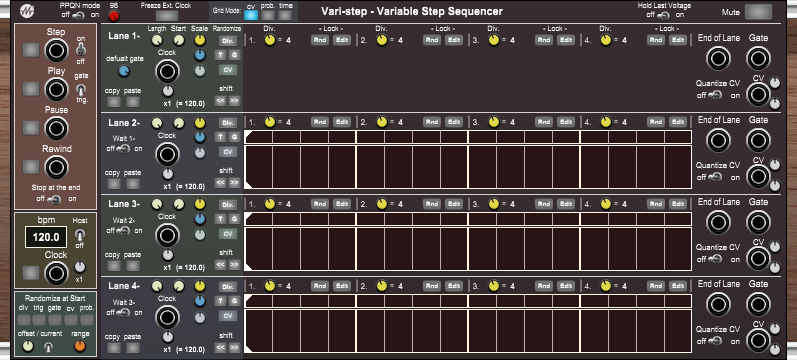Click Lane 2 section 1 Div. knob
This screenshot has height=360, width=797.
point(270,122)
